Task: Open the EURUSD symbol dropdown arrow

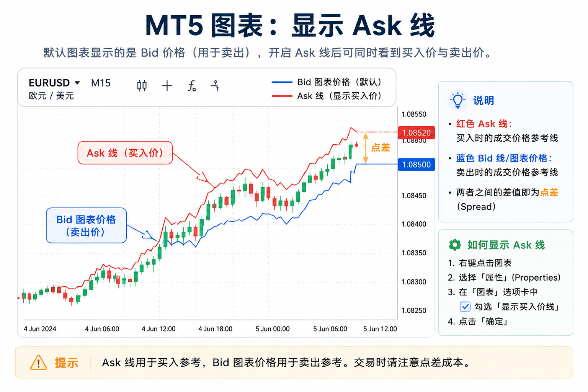Action: [x=77, y=83]
